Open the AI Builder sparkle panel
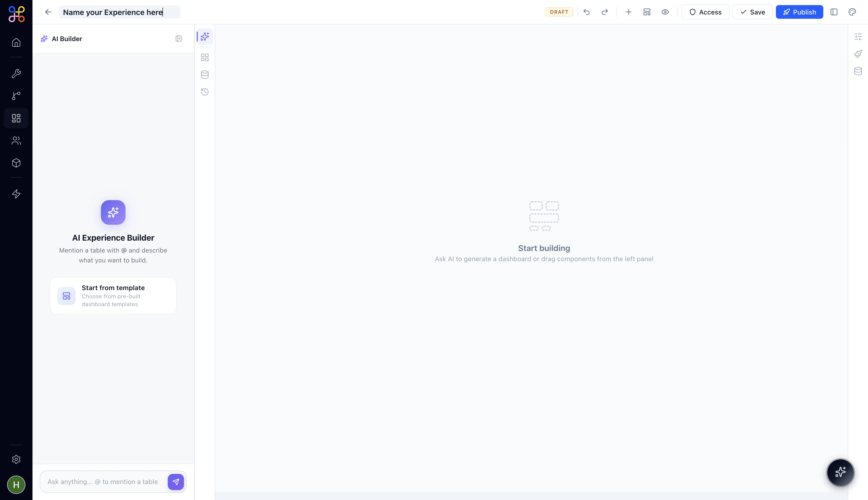 tap(204, 36)
